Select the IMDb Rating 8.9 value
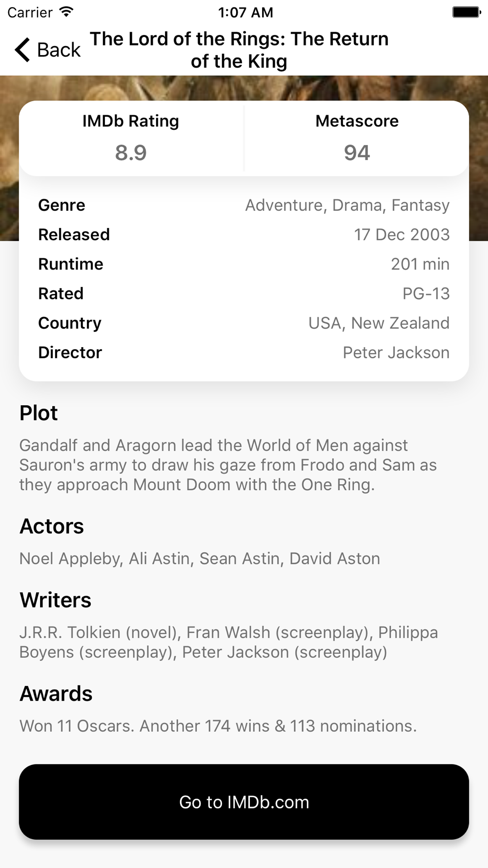The image size is (488, 868). tap(131, 153)
